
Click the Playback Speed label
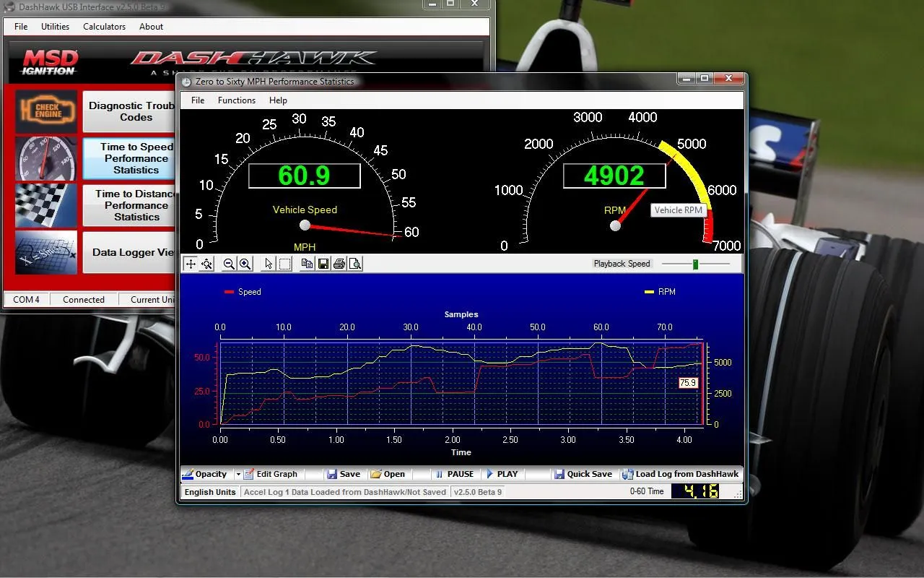point(622,264)
